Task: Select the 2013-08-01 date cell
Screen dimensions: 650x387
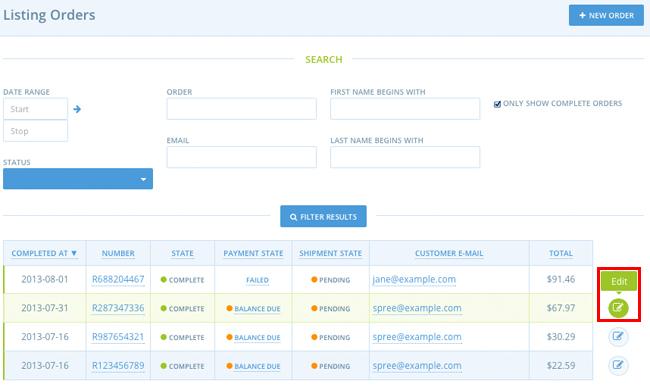Action: (45, 279)
